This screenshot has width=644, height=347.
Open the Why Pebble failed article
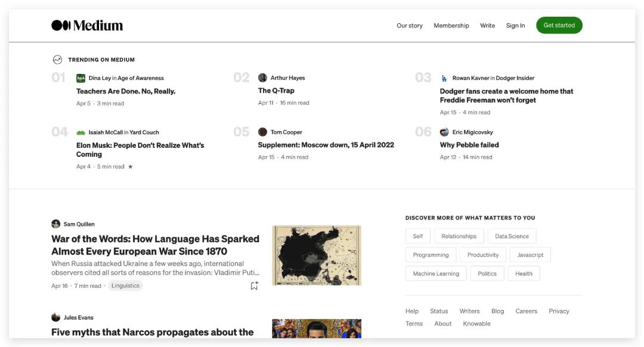coord(469,145)
